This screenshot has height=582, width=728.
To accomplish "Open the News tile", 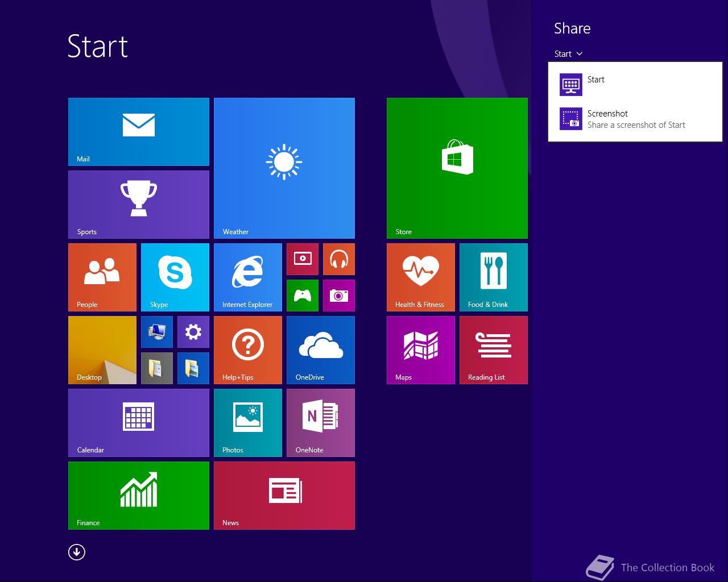I will click(284, 496).
